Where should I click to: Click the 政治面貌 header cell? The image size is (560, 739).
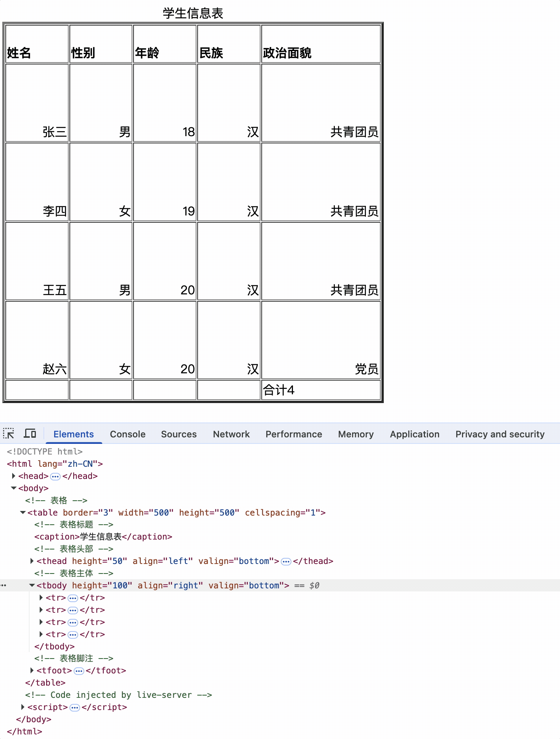(x=321, y=44)
